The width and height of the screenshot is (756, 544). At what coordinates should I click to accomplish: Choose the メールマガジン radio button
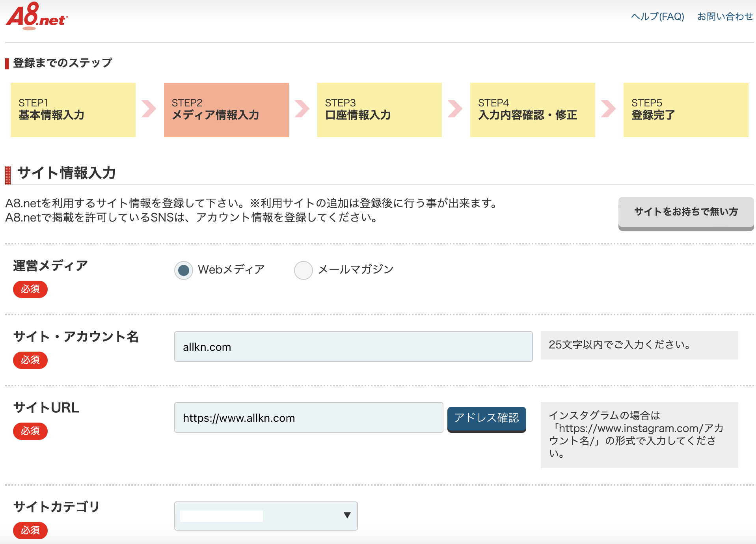(x=304, y=270)
